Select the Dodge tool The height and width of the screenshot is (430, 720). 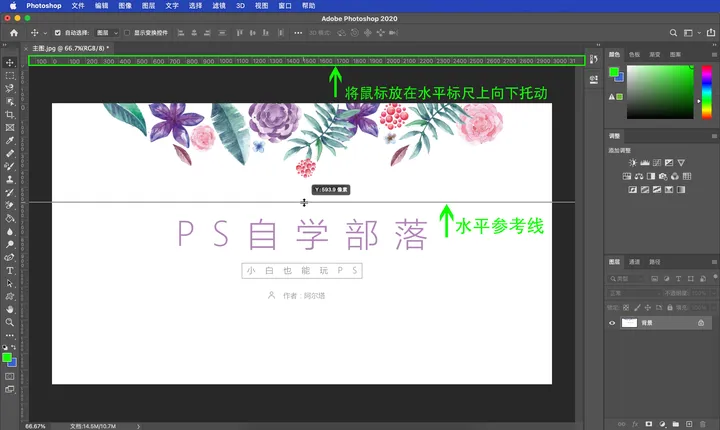coord(10,244)
